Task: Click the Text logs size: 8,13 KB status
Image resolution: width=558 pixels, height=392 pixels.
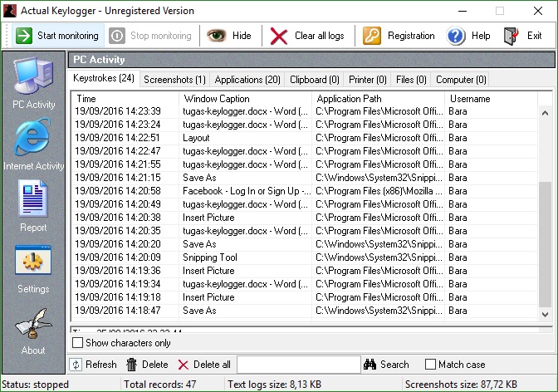Action: click(x=274, y=385)
